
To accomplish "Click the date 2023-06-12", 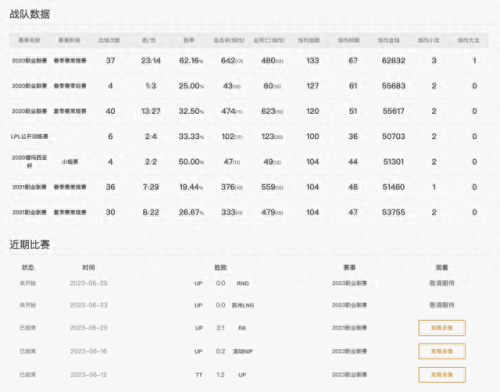I will tap(88, 375).
